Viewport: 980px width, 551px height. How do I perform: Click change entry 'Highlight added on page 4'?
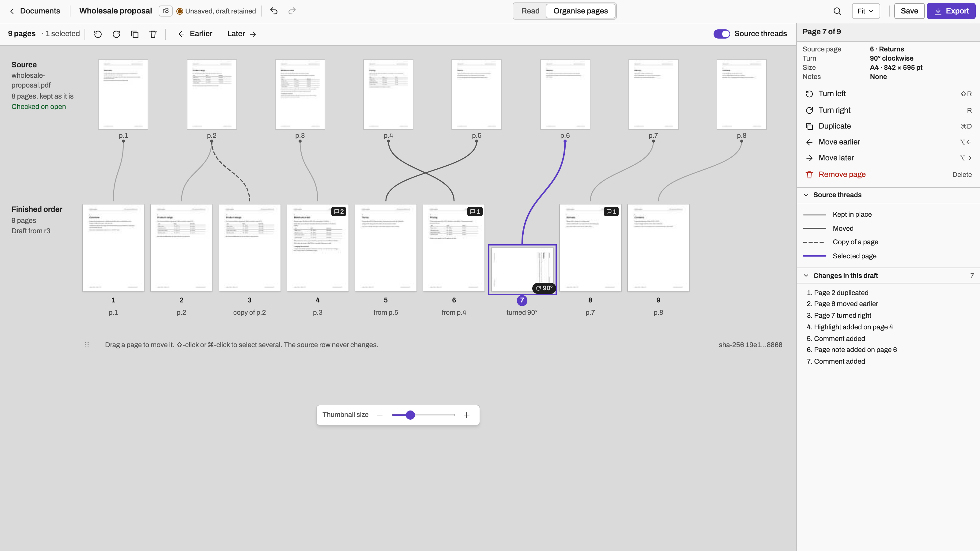(x=853, y=327)
